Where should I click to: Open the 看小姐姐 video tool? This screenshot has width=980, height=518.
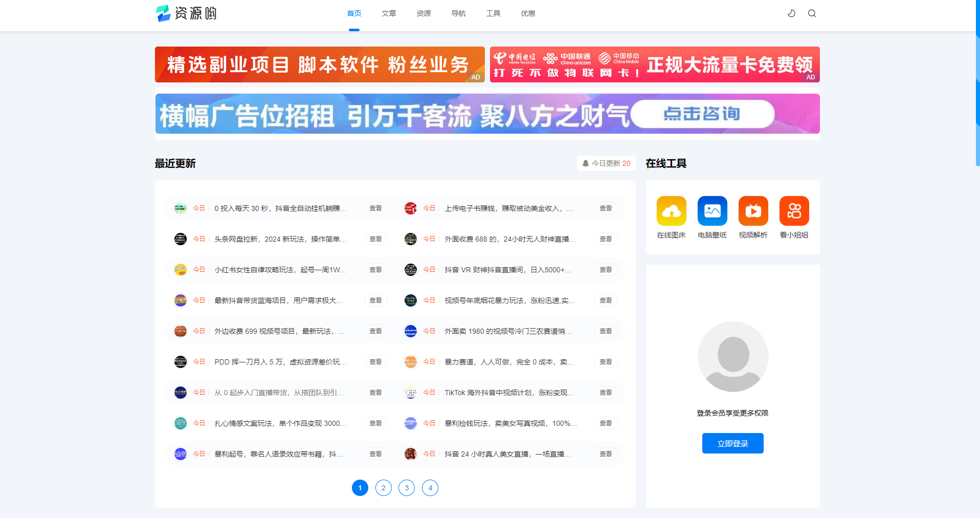point(794,210)
